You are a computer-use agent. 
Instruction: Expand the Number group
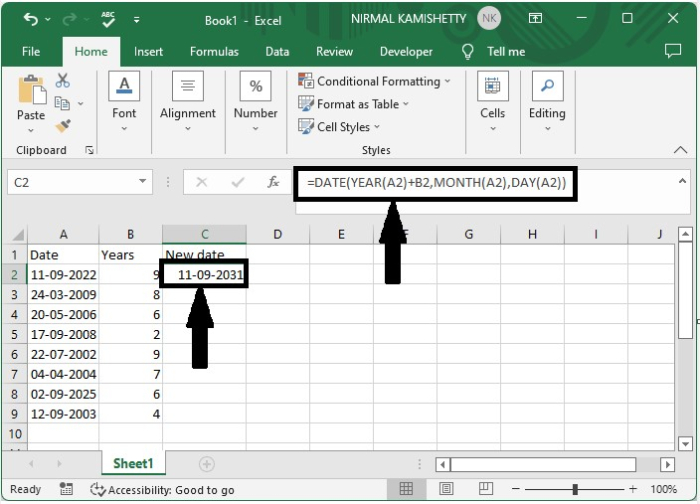click(256, 102)
